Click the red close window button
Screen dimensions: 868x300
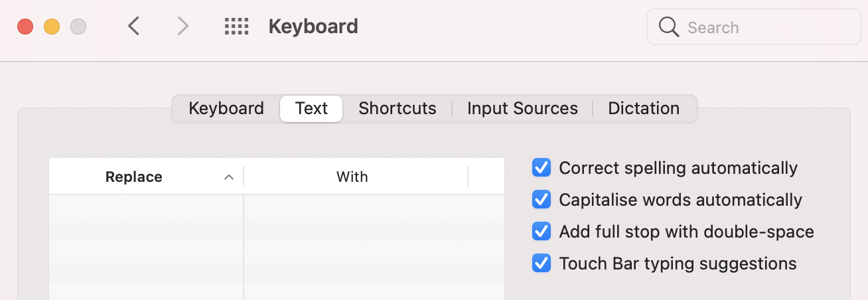pyautogui.click(x=25, y=27)
